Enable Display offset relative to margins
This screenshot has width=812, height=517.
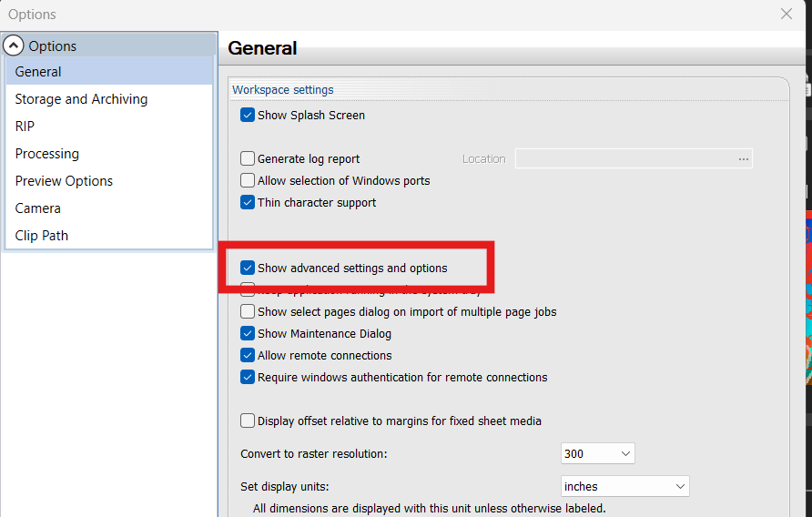click(x=248, y=421)
